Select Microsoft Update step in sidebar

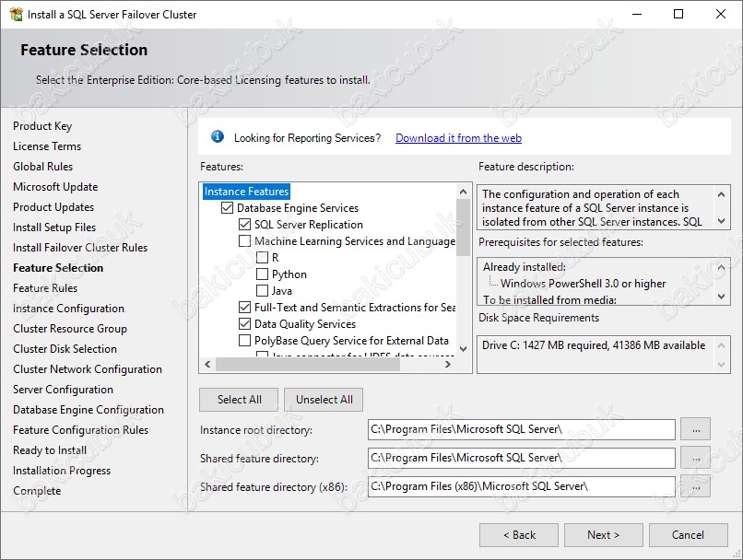click(x=55, y=187)
